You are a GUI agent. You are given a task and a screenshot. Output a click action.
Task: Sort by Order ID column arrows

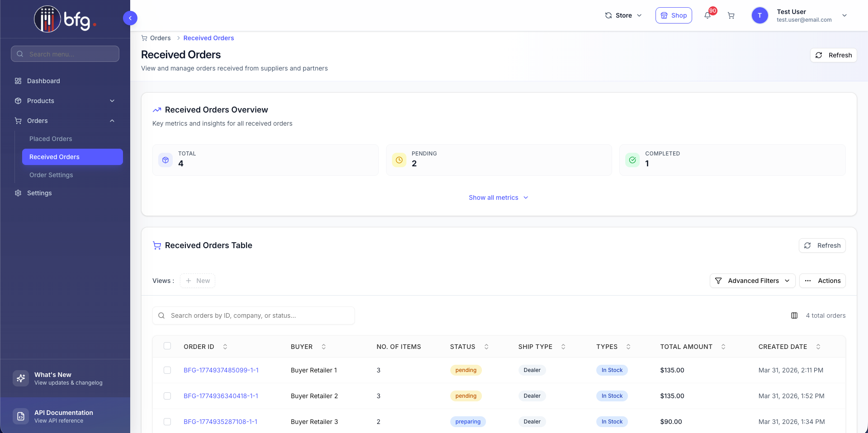pos(225,347)
